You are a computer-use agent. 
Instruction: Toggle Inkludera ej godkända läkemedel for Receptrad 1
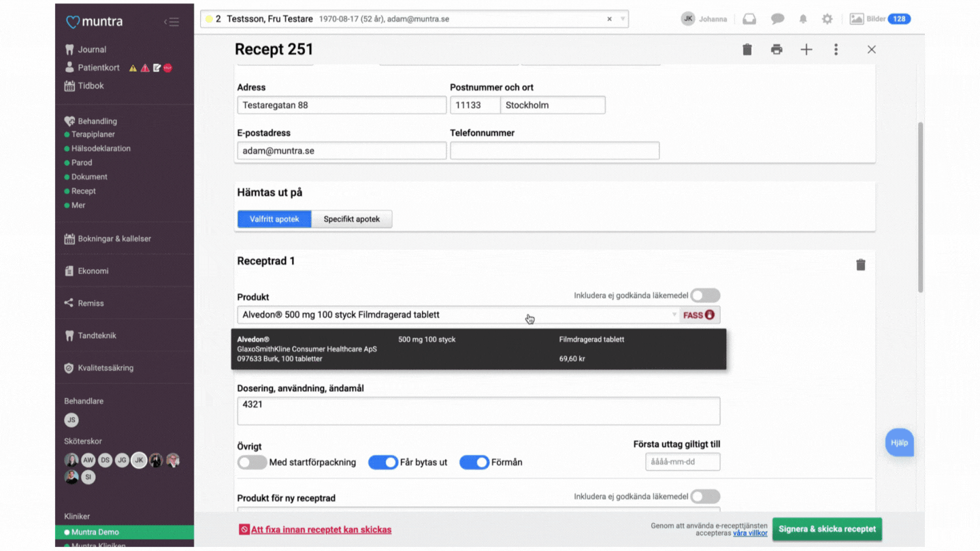point(705,295)
